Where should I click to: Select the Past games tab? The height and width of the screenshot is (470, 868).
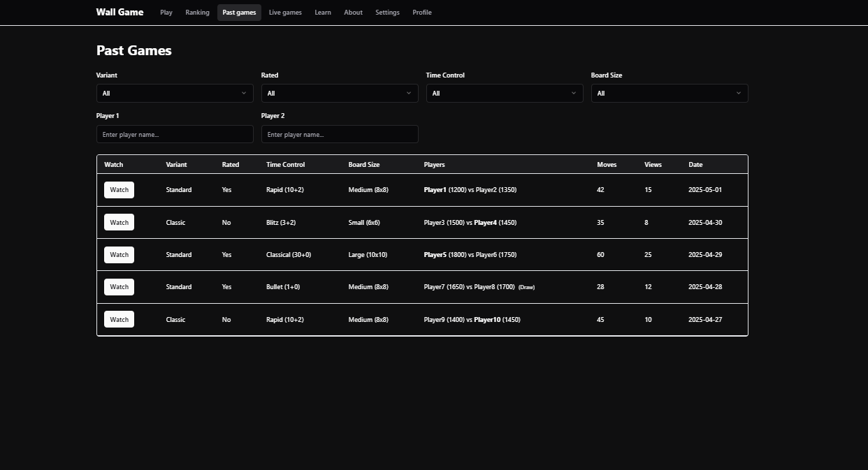(239, 13)
